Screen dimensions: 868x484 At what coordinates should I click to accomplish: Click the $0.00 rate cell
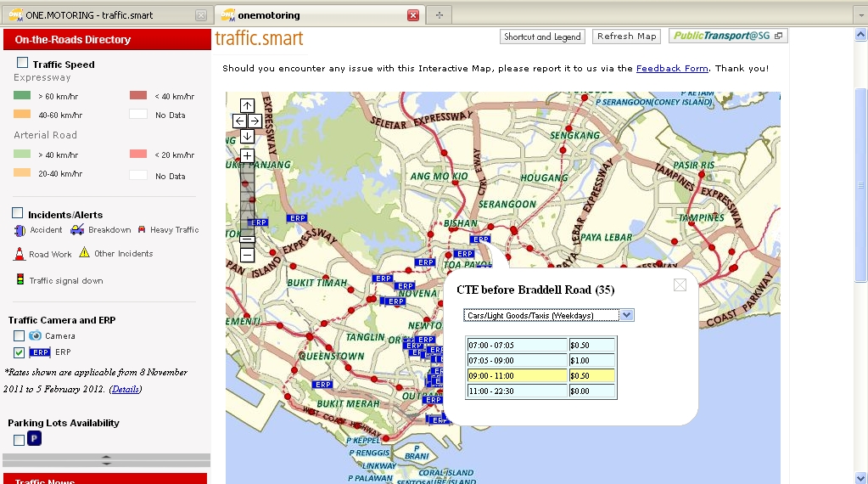pyautogui.click(x=591, y=391)
